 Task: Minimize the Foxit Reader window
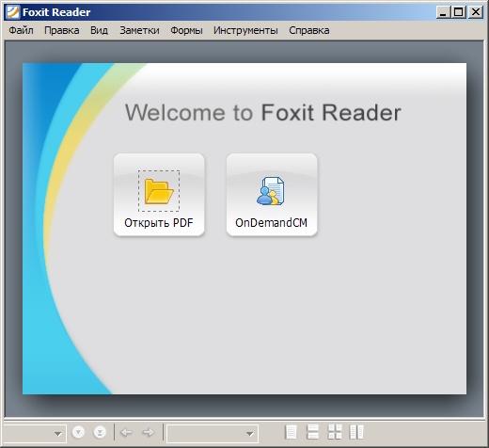coord(443,12)
